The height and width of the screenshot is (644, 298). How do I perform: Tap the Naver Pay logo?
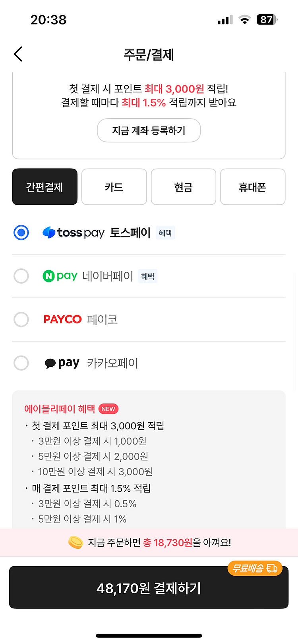[60, 276]
